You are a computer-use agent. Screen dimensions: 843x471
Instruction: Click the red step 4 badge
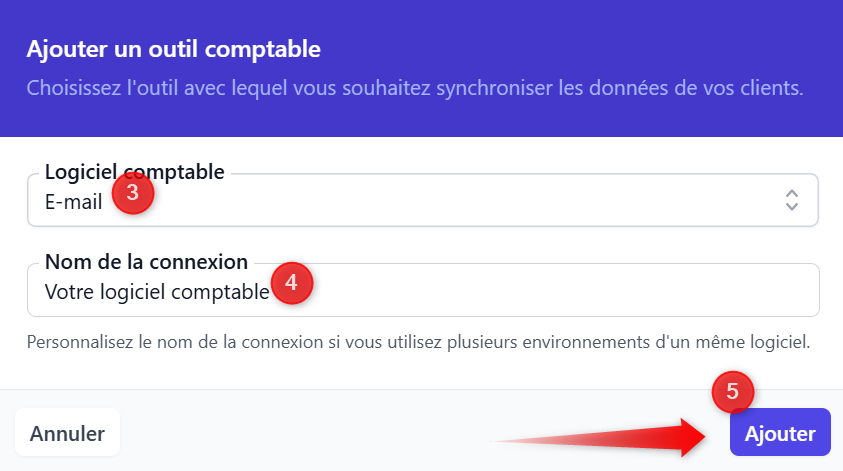point(291,283)
